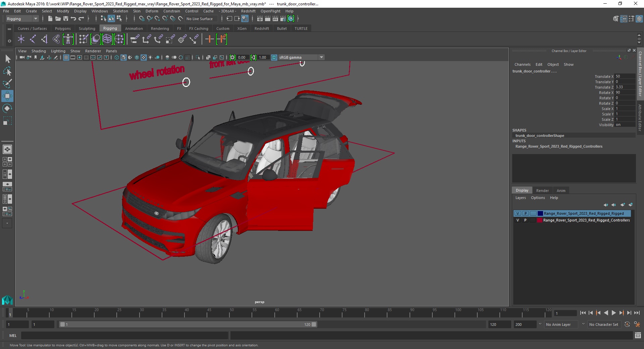Activate the Select tool arrow
The image size is (644, 349).
(x=7, y=59)
